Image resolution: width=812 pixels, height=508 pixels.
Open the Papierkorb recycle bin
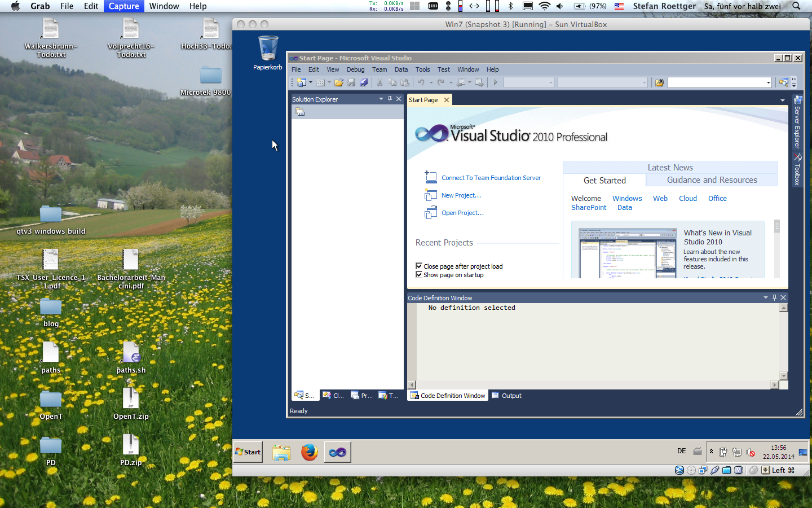(x=268, y=53)
